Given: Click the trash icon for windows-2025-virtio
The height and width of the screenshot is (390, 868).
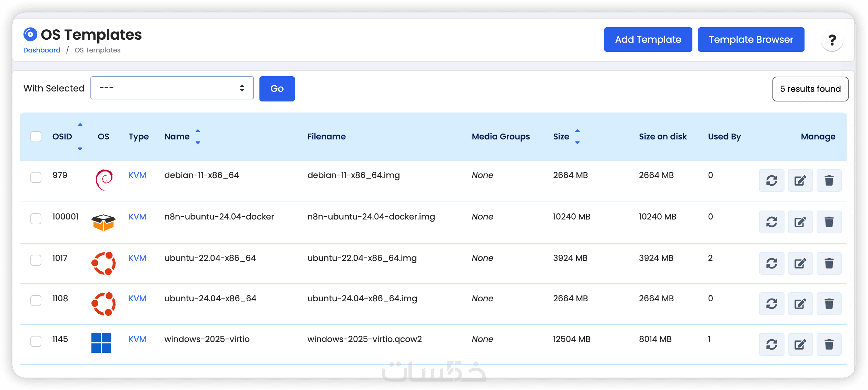Looking at the screenshot, I should [x=829, y=344].
